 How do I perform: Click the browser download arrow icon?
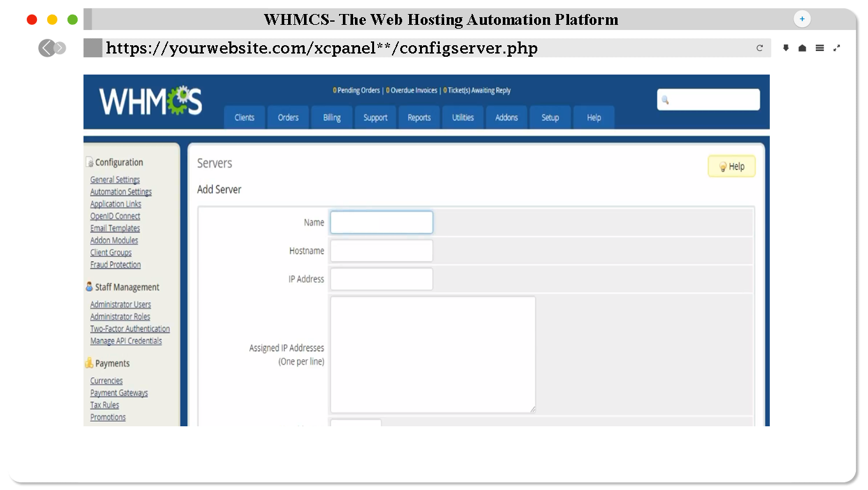point(786,48)
